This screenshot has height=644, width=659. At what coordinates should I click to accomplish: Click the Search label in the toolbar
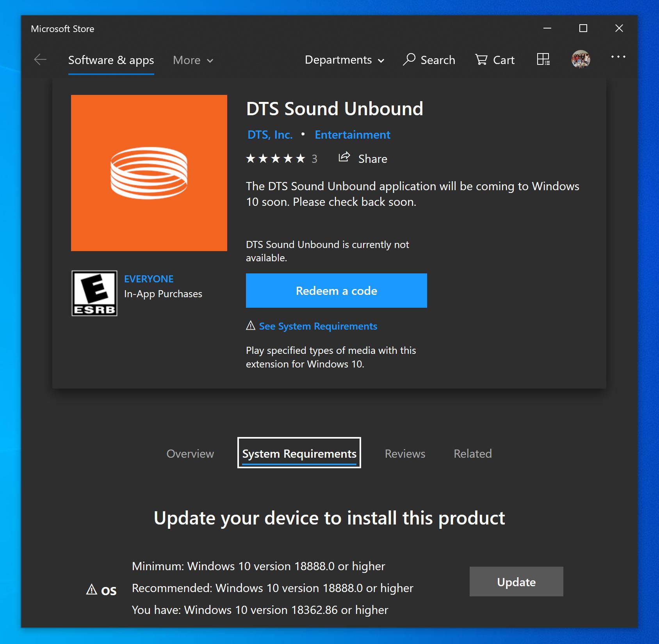click(x=438, y=60)
